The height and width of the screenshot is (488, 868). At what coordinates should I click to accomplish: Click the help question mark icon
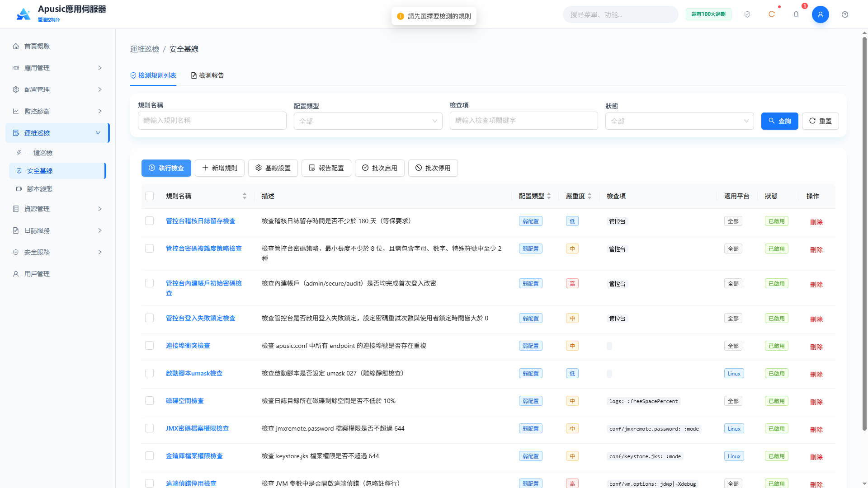(x=845, y=14)
